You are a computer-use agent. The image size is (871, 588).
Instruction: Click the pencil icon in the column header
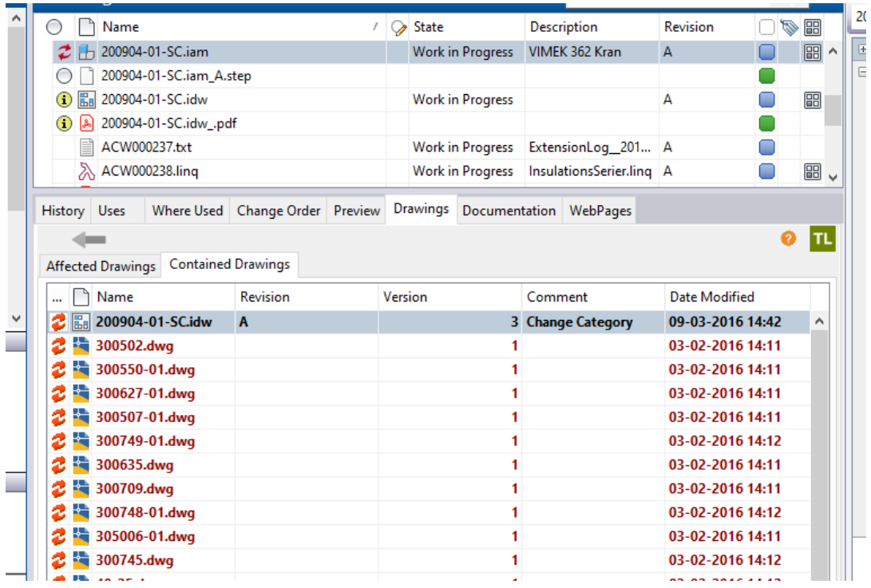[399, 28]
